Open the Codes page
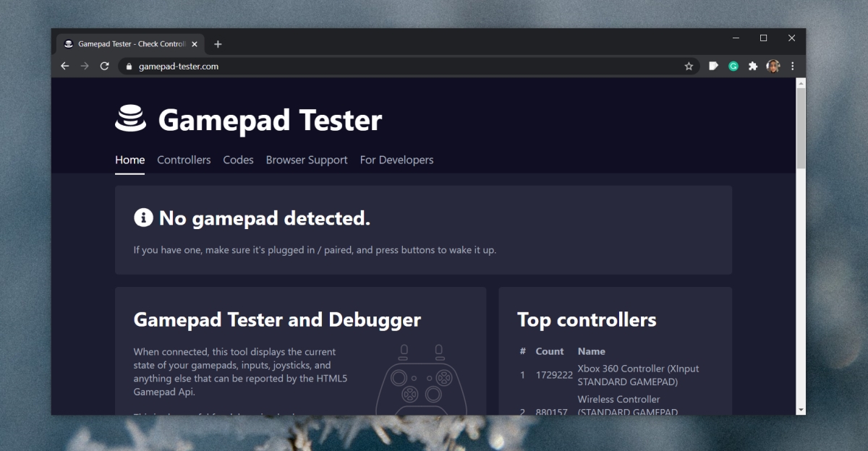 tap(238, 160)
